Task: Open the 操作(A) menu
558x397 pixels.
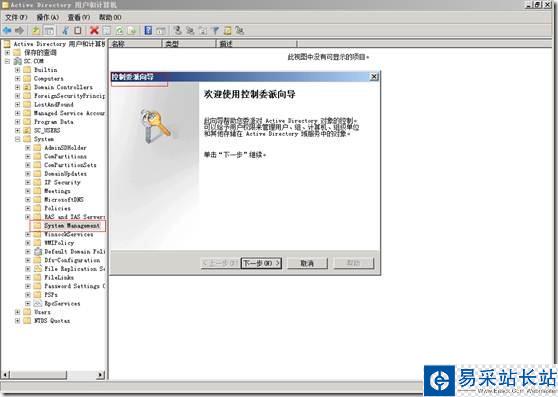Action: (x=47, y=17)
